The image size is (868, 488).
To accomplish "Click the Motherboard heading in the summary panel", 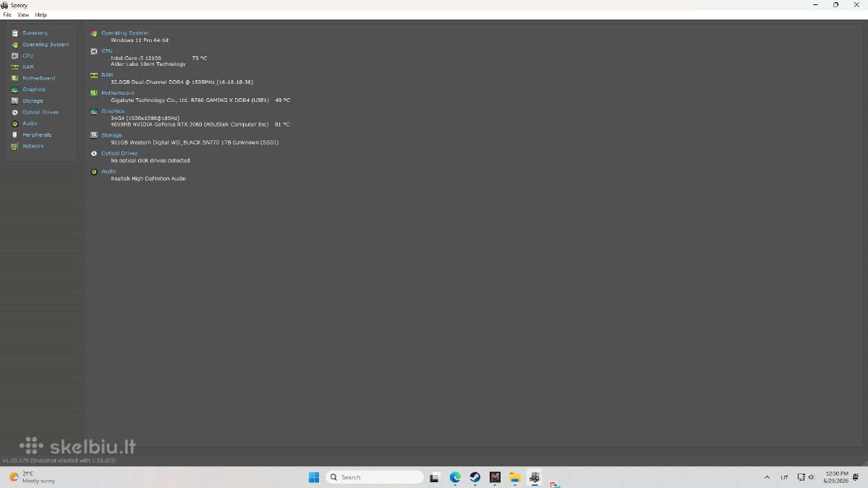I will 118,93.
